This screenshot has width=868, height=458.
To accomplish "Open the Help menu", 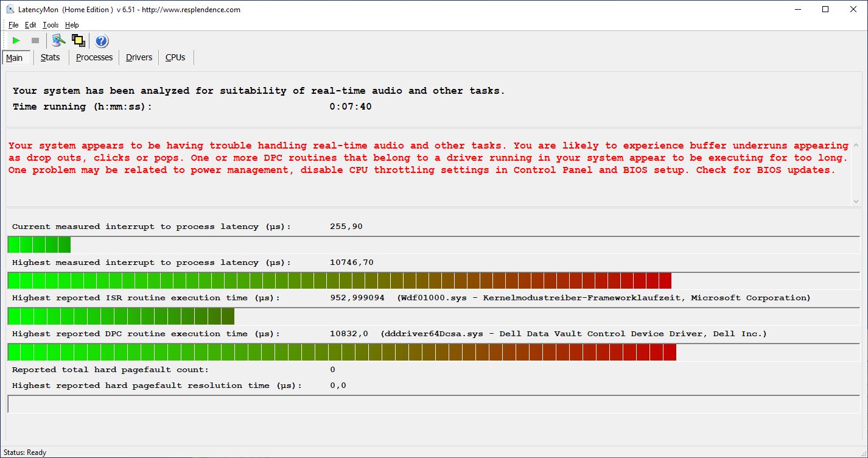I will pyautogui.click(x=72, y=25).
